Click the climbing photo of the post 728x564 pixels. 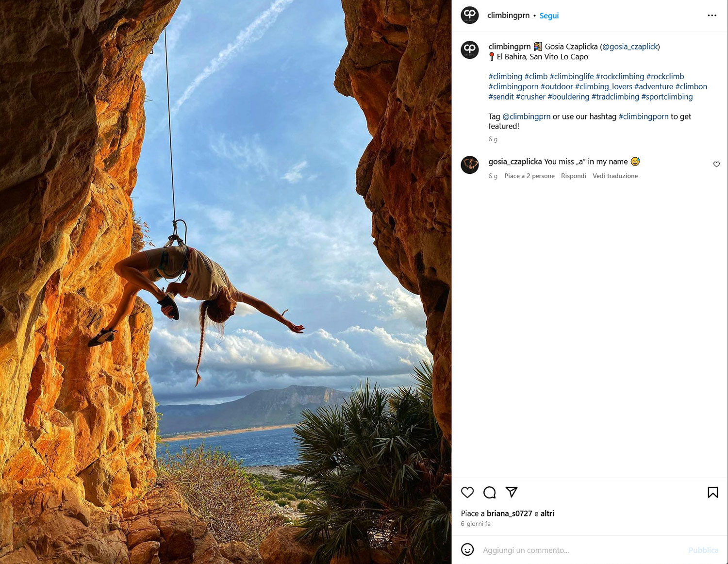[226, 282]
